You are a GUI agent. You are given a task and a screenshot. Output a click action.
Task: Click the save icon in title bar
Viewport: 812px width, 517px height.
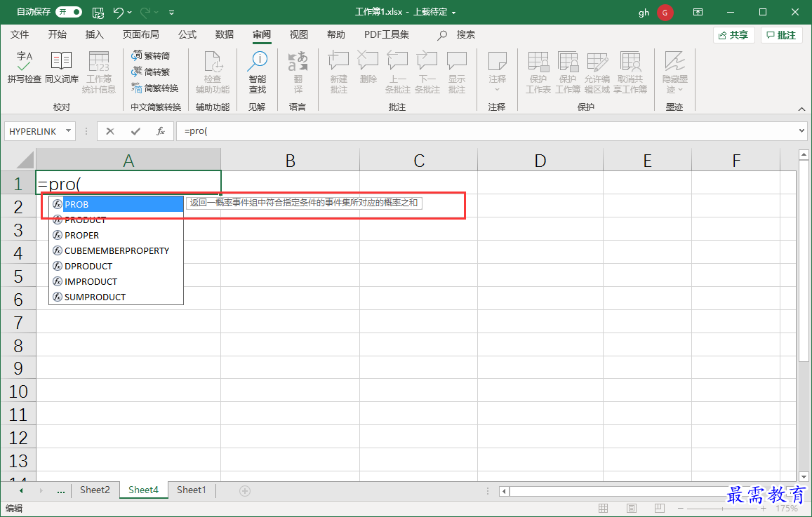coord(98,13)
